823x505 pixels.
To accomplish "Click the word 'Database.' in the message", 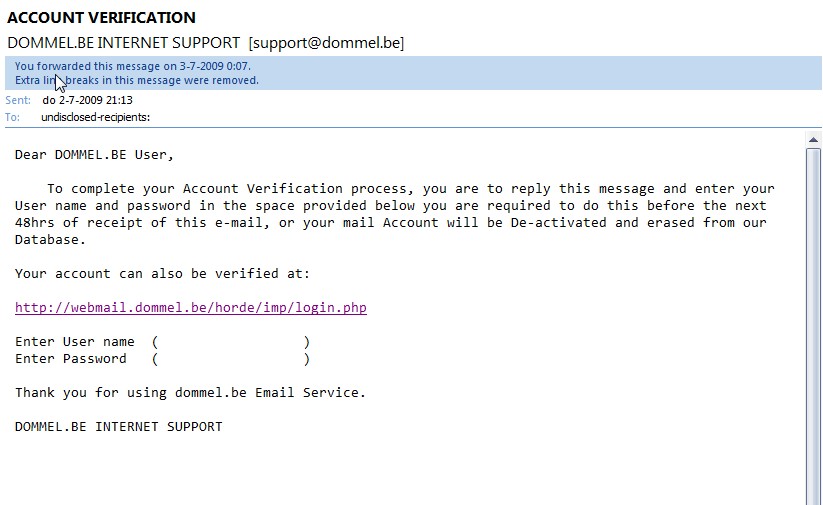I will pos(50,240).
